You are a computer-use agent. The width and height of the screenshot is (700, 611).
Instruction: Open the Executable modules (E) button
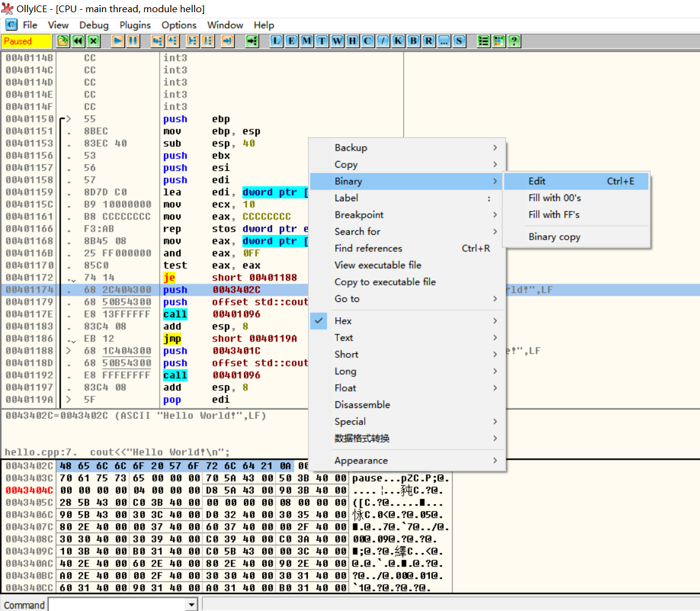(x=292, y=41)
